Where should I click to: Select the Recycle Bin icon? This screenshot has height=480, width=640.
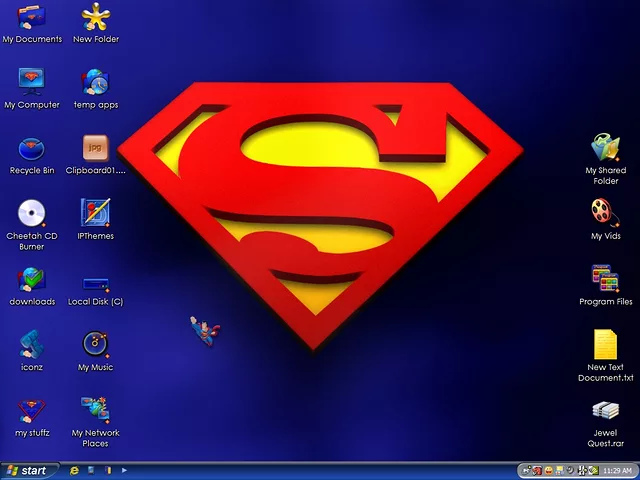pos(31,149)
